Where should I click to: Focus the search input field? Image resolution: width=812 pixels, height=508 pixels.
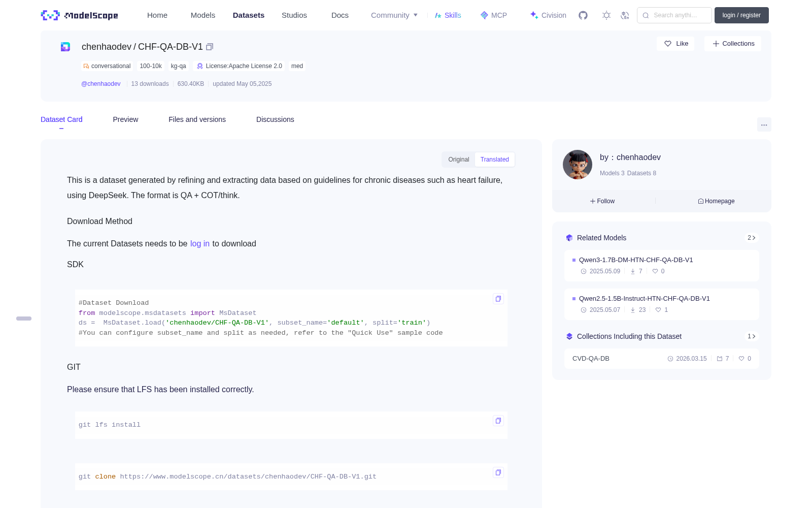674,15
